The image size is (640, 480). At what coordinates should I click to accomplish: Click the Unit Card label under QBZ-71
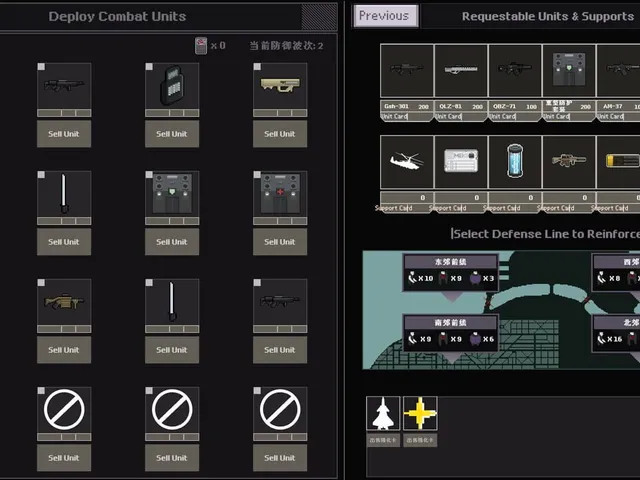click(x=502, y=116)
